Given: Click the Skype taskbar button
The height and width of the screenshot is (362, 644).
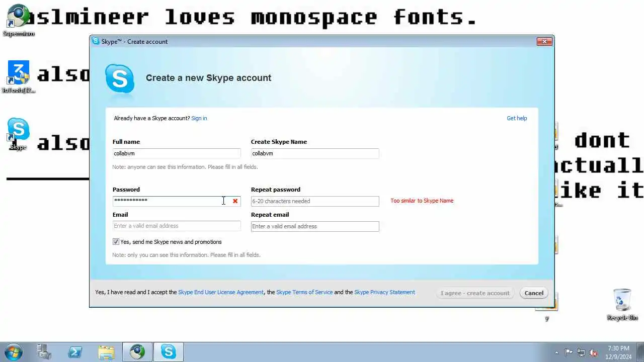Looking at the screenshot, I should (x=169, y=352).
